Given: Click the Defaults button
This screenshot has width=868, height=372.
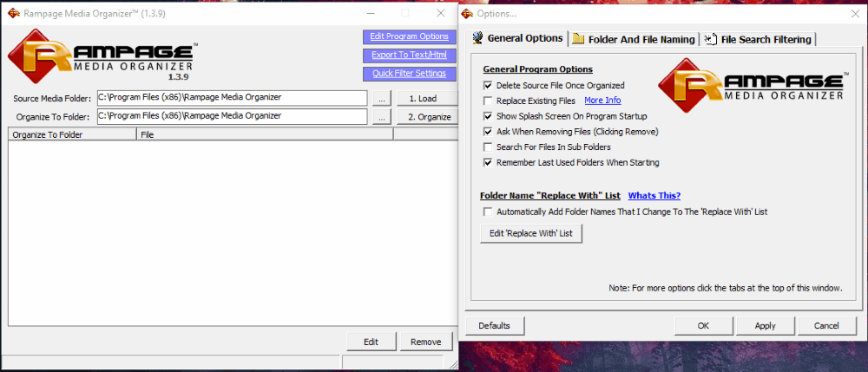Looking at the screenshot, I should tap(495, 325).
